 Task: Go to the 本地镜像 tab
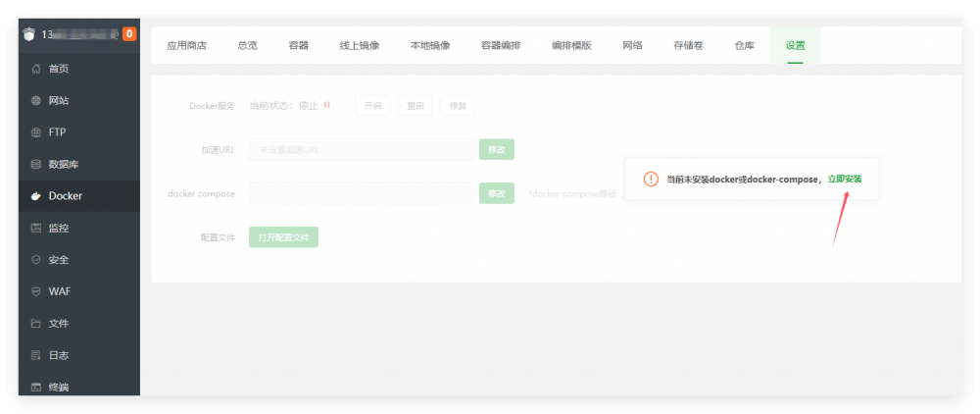pos(430,45)
